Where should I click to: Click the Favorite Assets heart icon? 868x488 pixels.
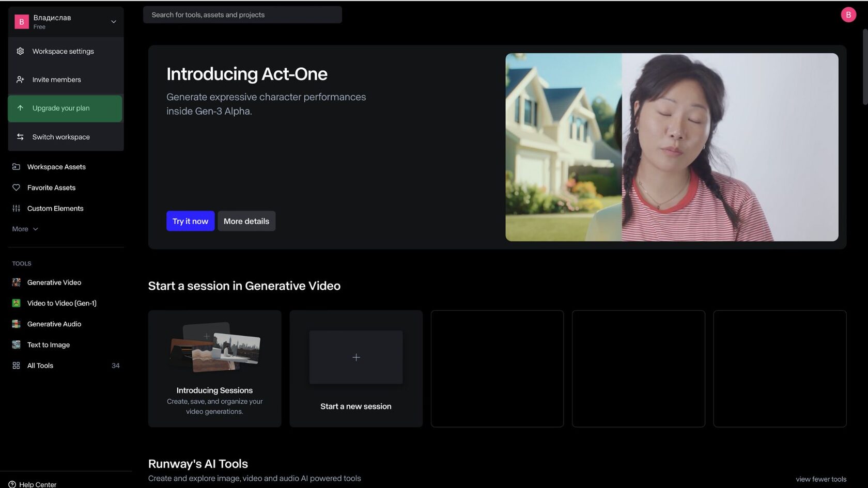point(16,187)
